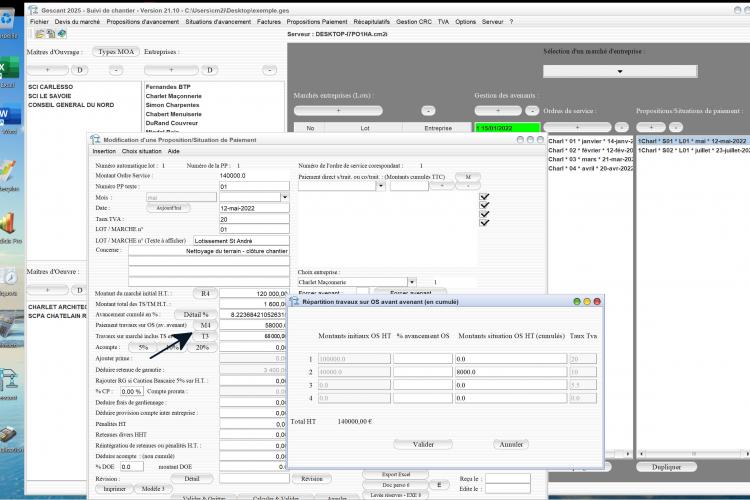Image resolution: width=750 pixels, height=500 pixels.
Task: Click the open-folder icon in main toolbar
Action: pyautogui.click(x=39, y=34)
